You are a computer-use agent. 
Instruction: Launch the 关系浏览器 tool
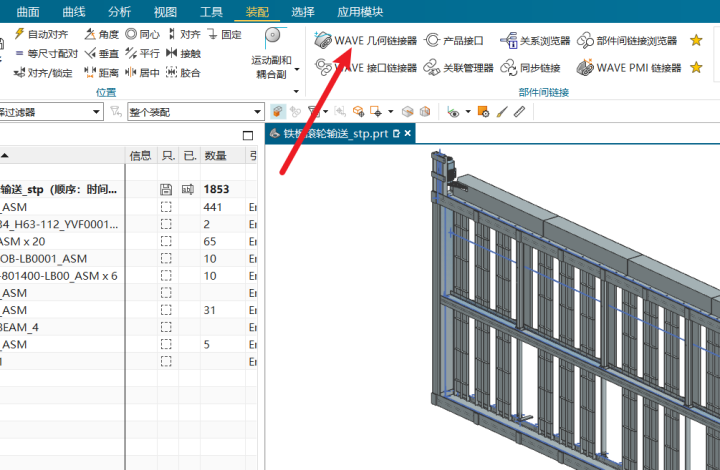coord(536,41)
